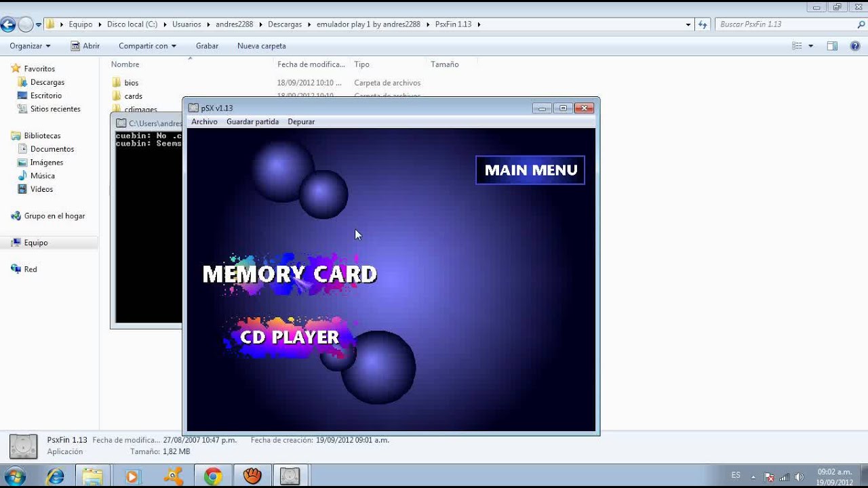Image resolution: width=868 pixels, height=488 pixels.
Task: Open the Action Center flag icon
Action: tap(769, 476)
